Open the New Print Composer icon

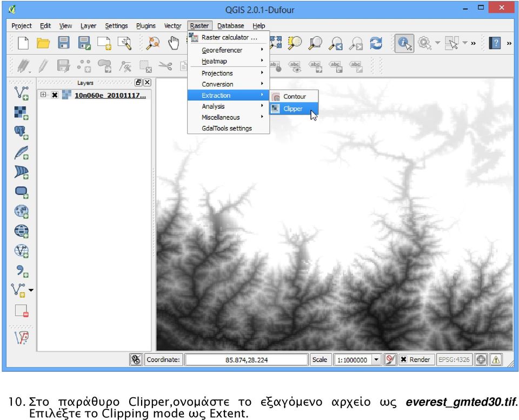point(104,43)
